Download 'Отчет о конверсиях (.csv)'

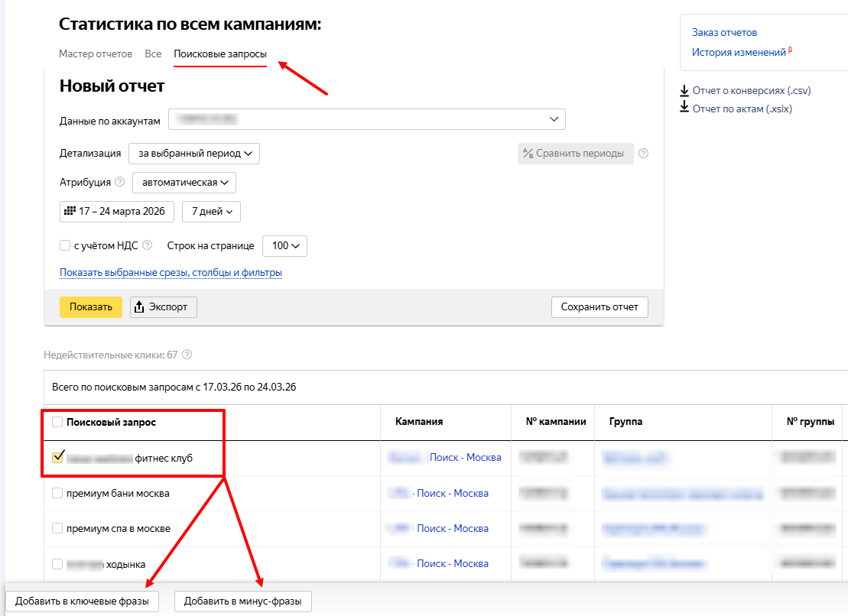[x=752, y=91]
